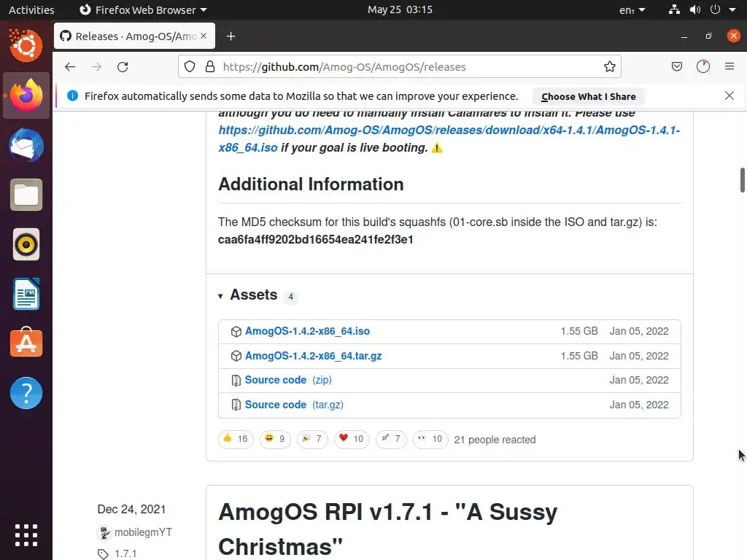Screen dimensions: 747x560
Task: Click the power icon in top bar
Action: tap(715, 9)
